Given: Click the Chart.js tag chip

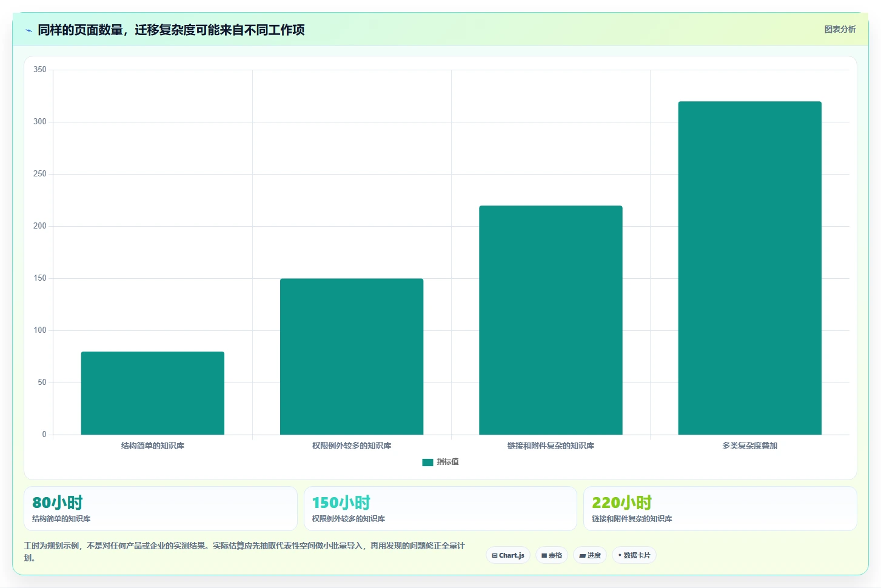Looking at the screenshot, I should click(508, 555).
